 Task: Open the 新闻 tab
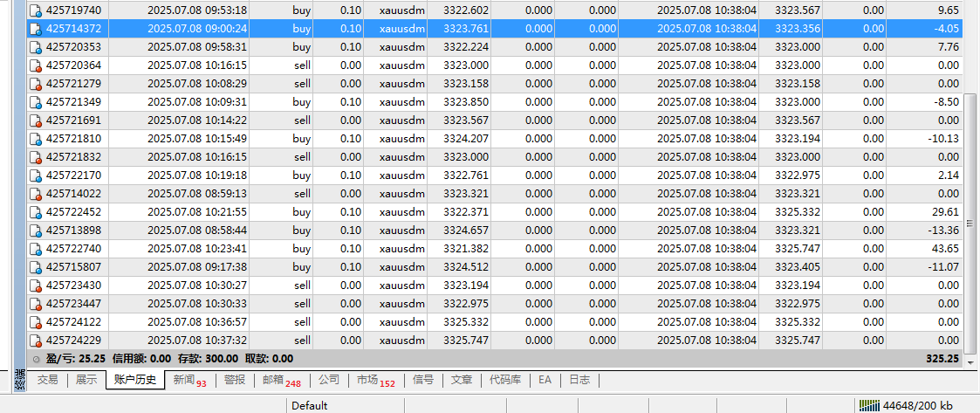[x=190, y=380]
